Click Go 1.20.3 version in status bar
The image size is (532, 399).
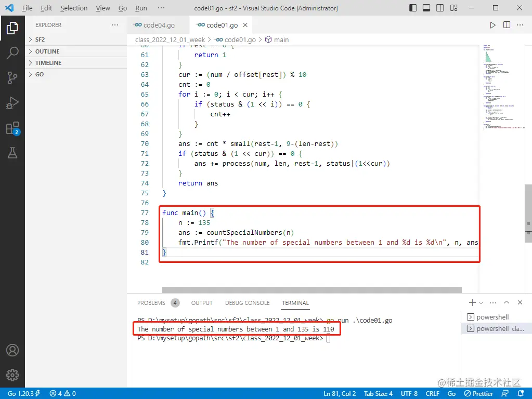point(24,394)
